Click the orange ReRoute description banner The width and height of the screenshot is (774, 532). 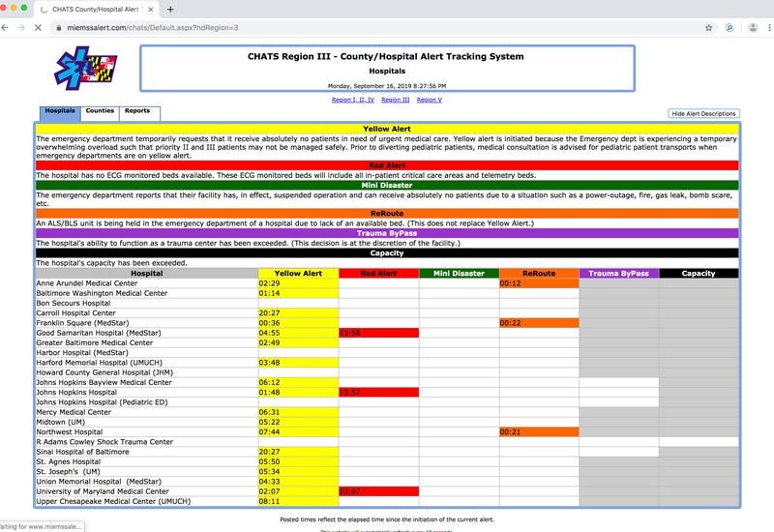pos(387,213)
